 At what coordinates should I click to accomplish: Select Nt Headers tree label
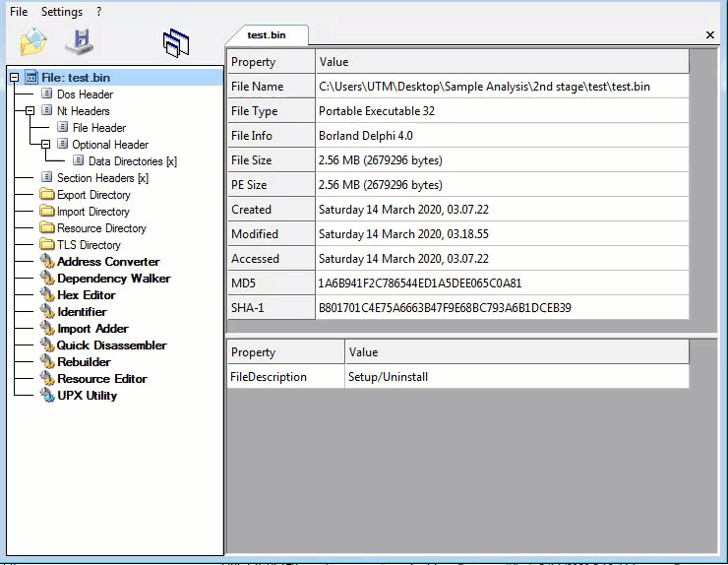83,111
